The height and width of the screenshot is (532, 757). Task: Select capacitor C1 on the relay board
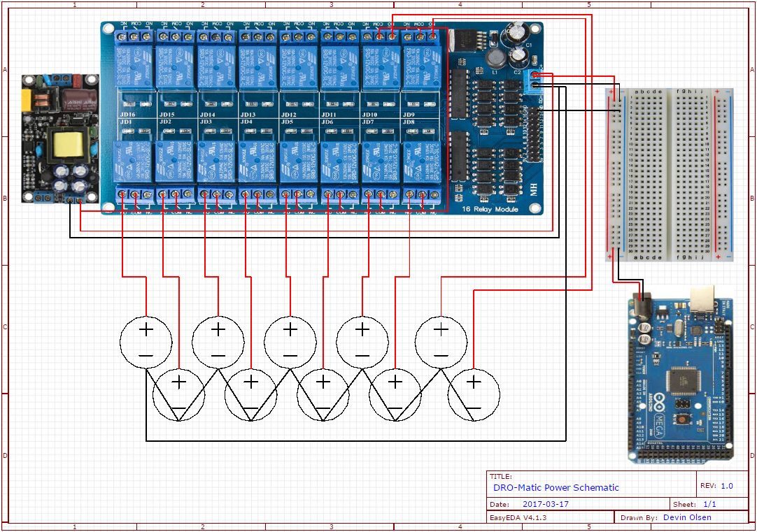tap(515, 33)
